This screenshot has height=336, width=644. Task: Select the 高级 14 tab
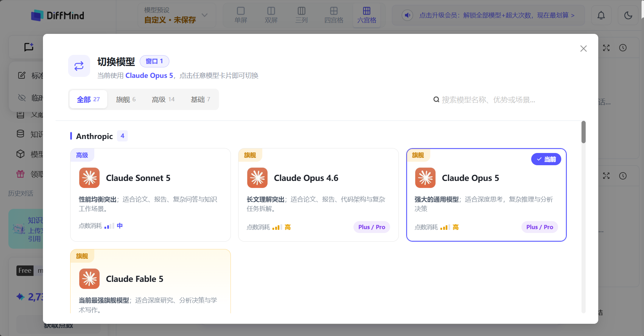click(163, 100)
